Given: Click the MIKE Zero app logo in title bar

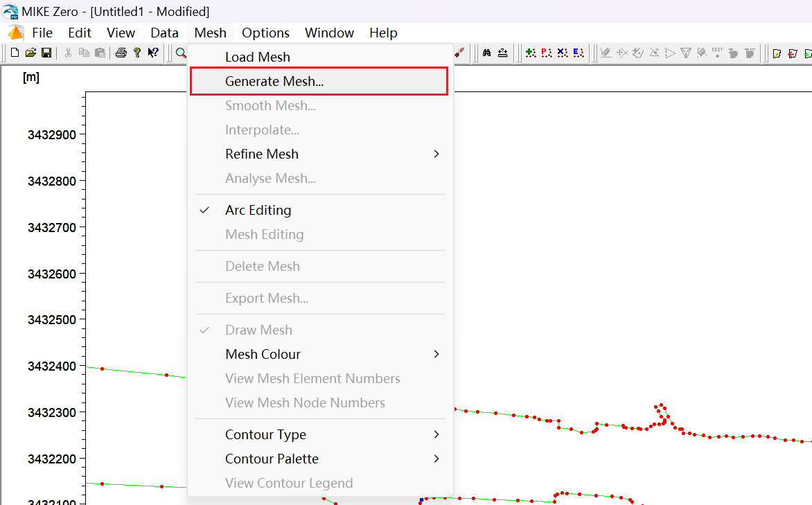Looking at the screenshot, I should (x=10, y=11).
